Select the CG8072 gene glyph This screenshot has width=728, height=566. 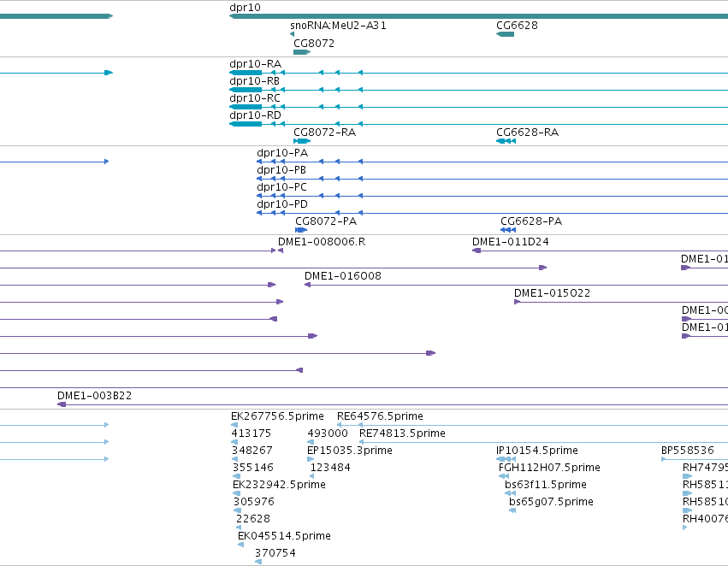302,52
